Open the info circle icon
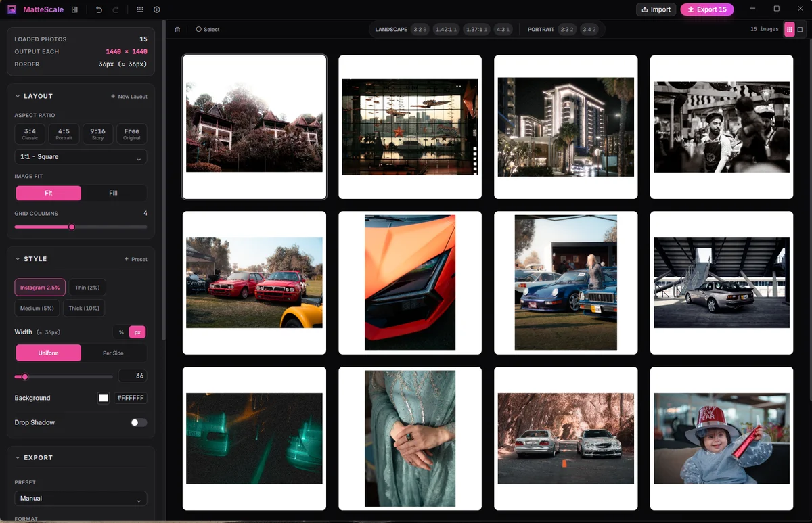Screen dimensions: 812x523 157,9
